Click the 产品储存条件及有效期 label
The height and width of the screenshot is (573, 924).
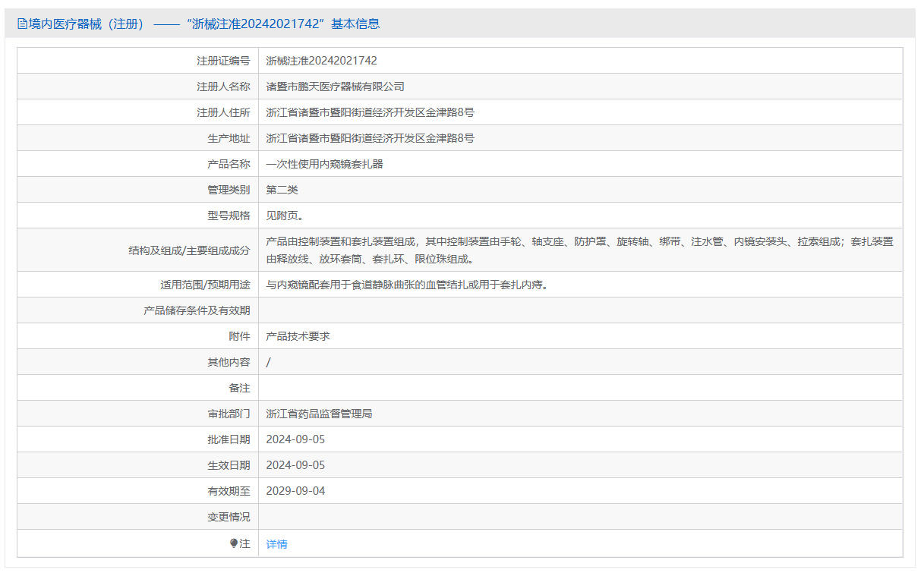tap(197, 310)
